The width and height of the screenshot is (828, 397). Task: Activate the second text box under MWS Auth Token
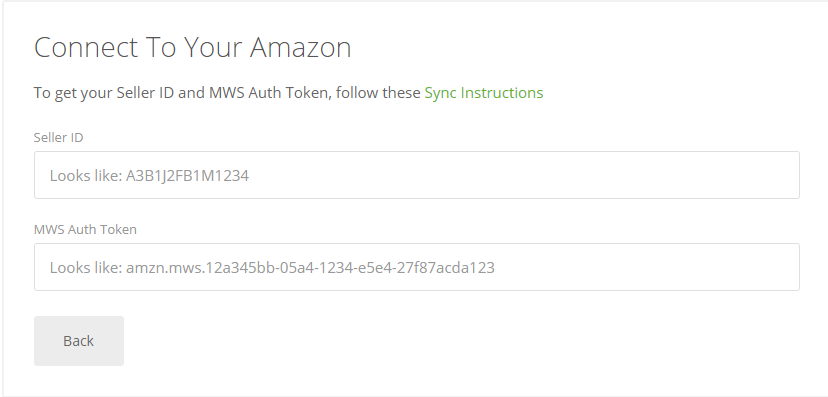417,267
